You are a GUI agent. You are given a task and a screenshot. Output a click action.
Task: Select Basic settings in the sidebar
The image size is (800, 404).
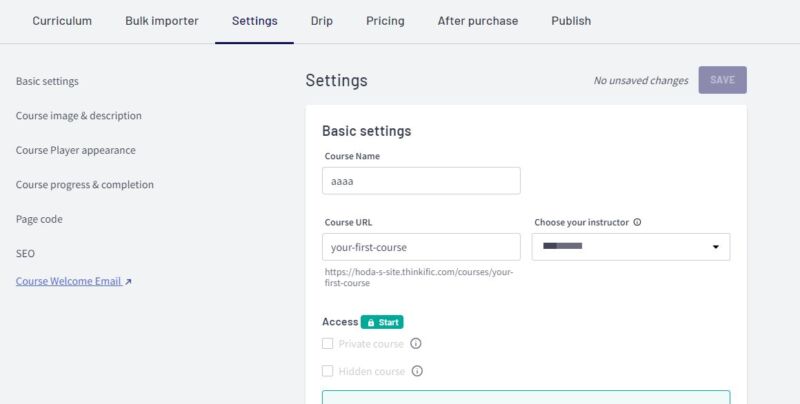coord(47,81)
